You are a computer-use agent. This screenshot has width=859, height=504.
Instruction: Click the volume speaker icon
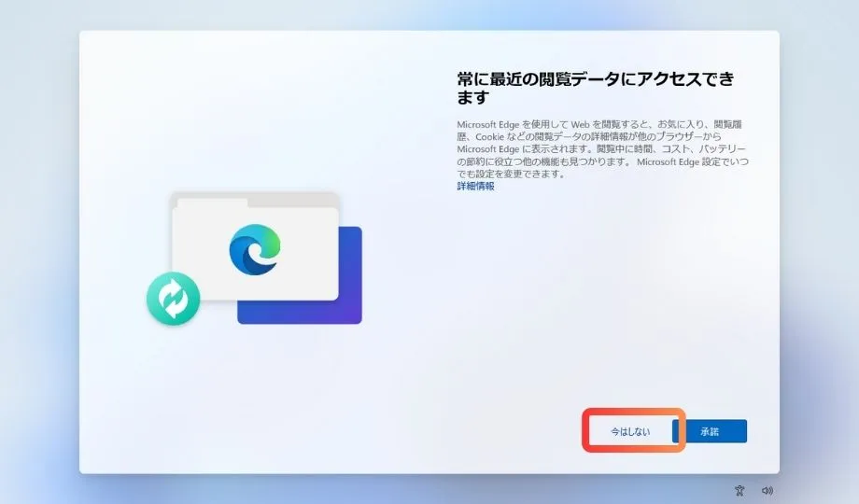click(767, 490)
